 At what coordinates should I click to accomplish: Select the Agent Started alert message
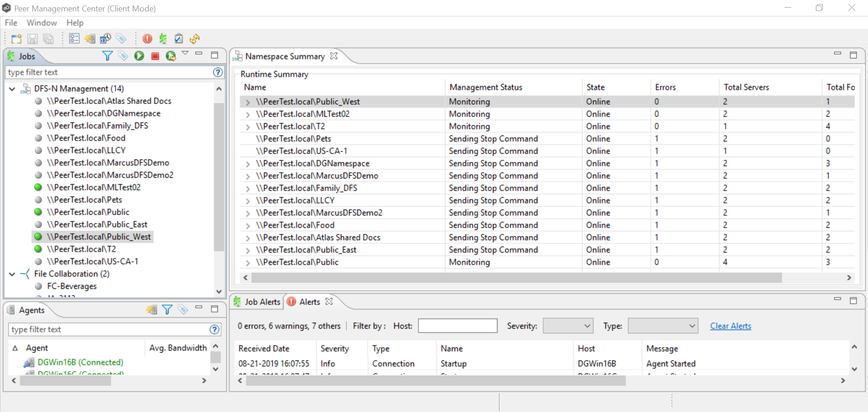[671, 364]
